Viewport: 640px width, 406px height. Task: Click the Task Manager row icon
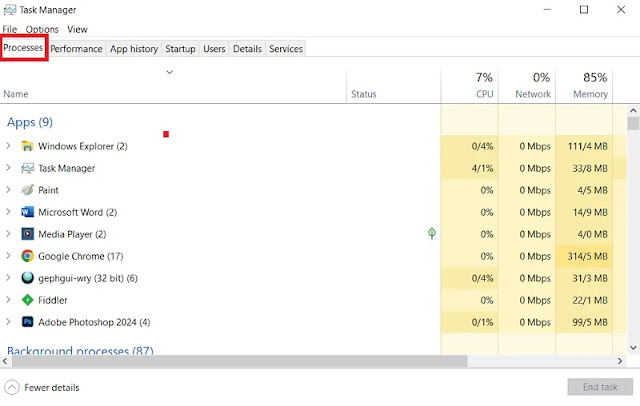[x=27, y=168]
